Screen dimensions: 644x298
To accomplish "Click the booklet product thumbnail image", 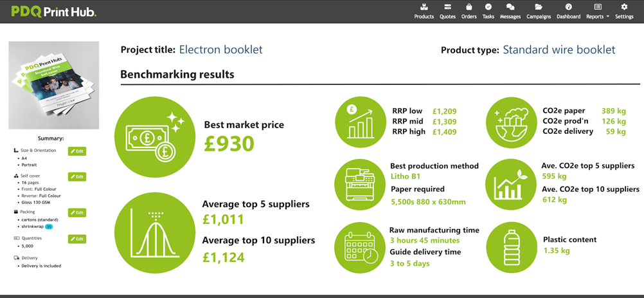I will (54, 85).
